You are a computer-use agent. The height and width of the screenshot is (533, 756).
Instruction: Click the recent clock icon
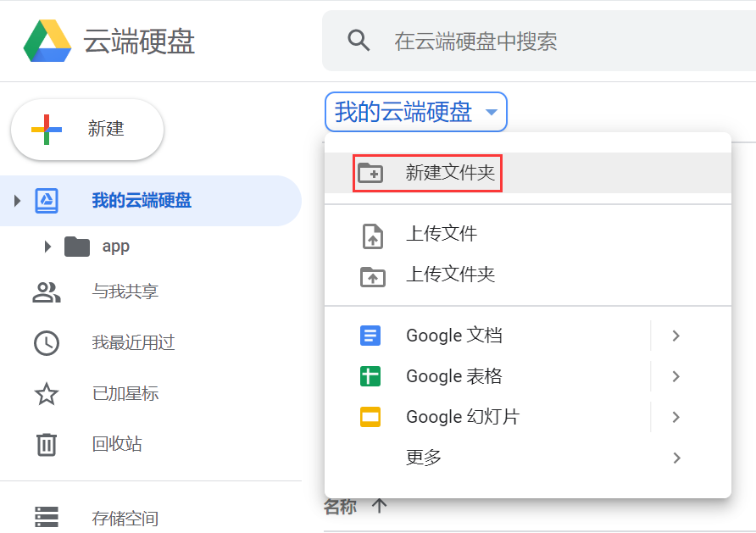pos(47,343)
